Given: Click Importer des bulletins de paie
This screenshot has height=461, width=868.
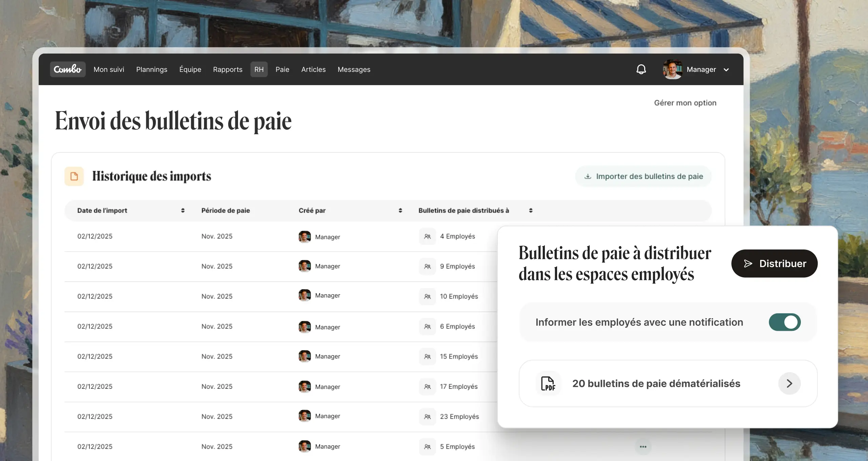Looking at the screenshot, I should 643,176.
